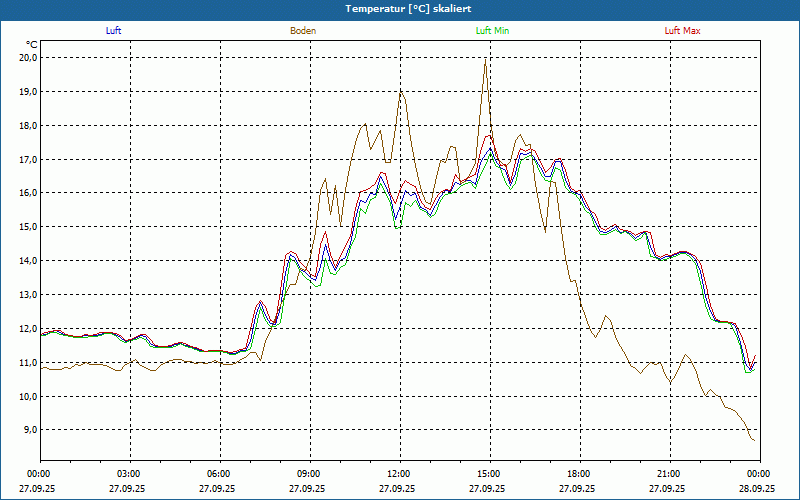800x500 pixels.
Task: Toggle the 'Luft Max' legend label
Action: (x=683, y=30)
